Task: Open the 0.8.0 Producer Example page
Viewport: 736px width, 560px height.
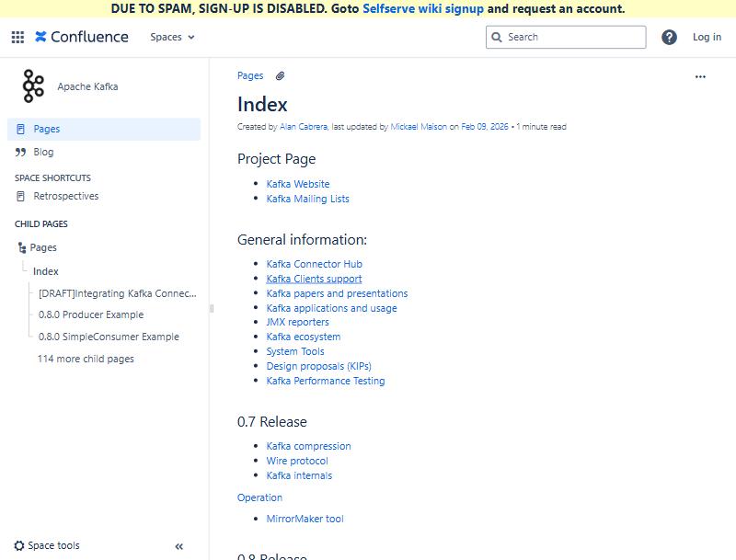Action: (x=91, y=314)
